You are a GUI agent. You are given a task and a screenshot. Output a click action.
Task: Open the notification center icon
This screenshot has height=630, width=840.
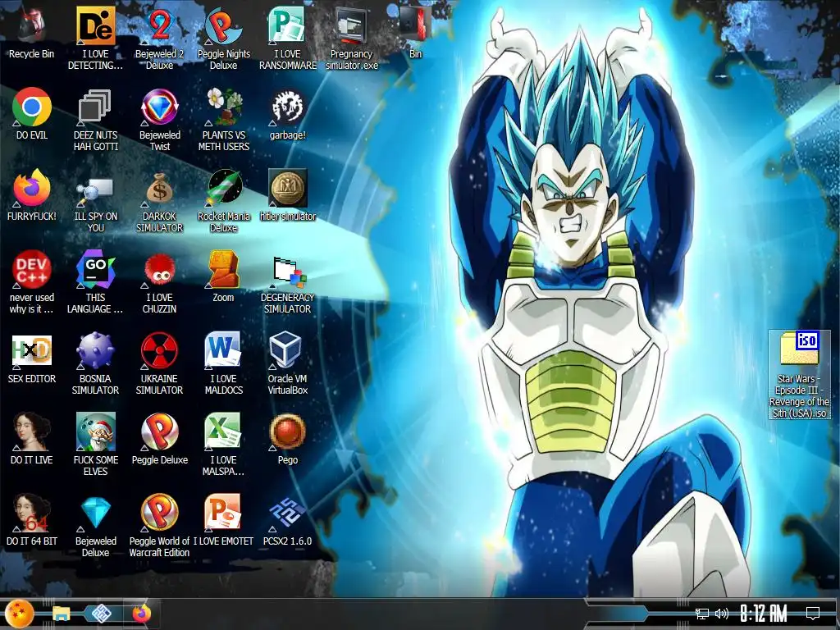point(813,613)
